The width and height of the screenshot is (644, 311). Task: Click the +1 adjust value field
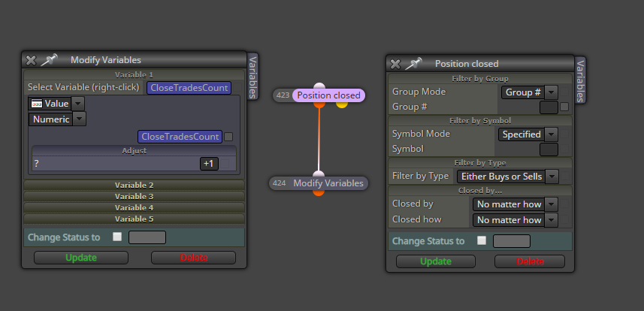click(x=209, y=164)
